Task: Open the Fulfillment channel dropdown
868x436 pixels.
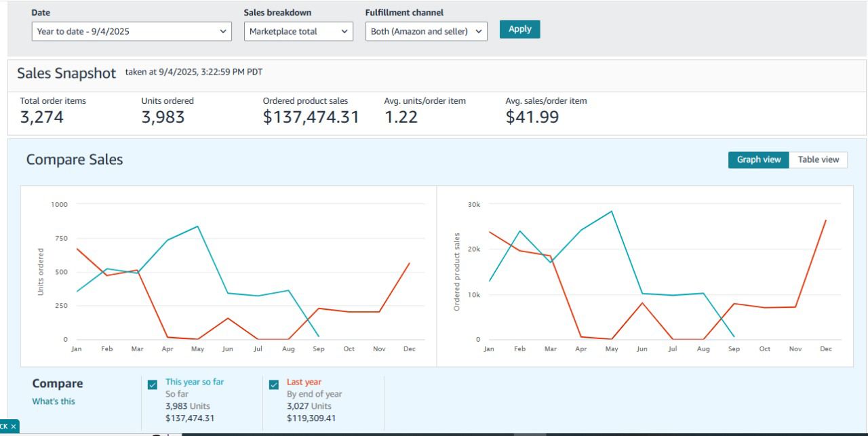Action: click(426, 31)
